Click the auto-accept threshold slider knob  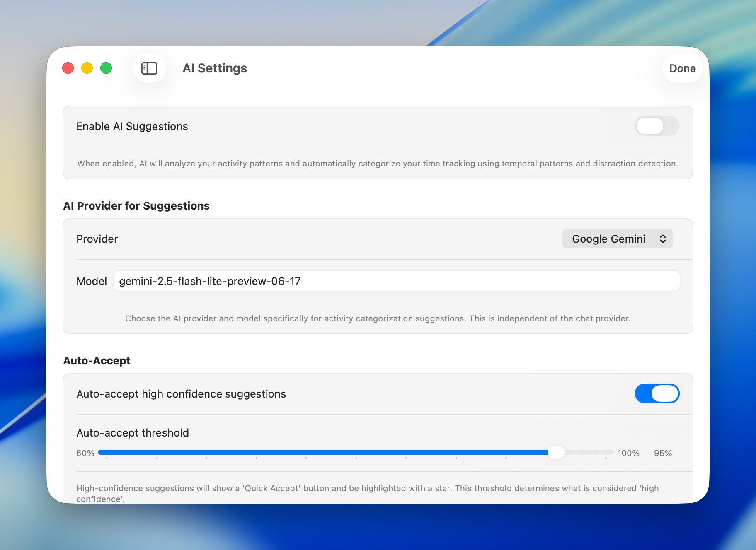pos(556,452)
